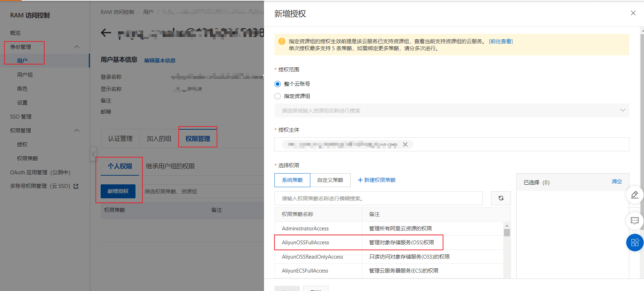Switch to the 自定义策略 tab
The width and height of the screenshot is (644, 291).
tap(330, 180)
